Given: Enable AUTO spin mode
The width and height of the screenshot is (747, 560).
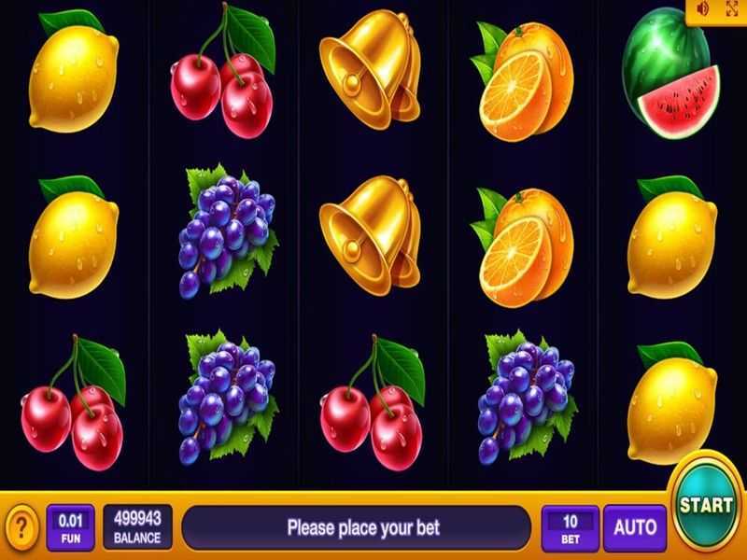Looking at the screenshot, I should [635, 527].
